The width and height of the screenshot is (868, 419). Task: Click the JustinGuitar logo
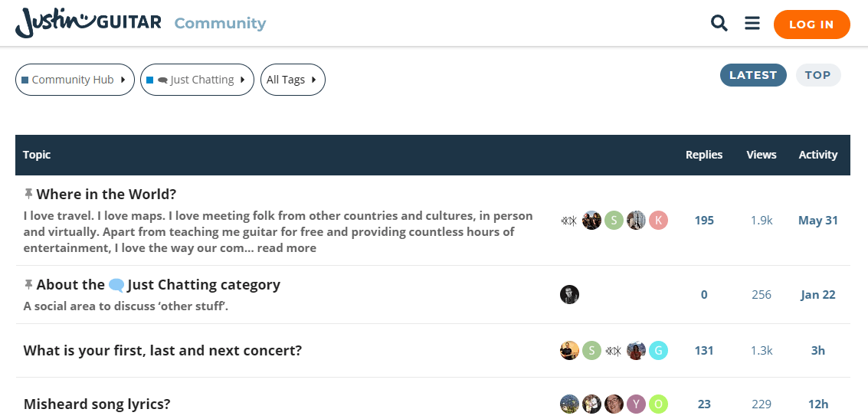tap(88, 23)
